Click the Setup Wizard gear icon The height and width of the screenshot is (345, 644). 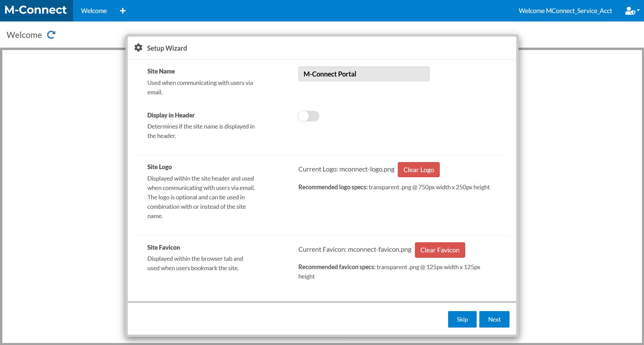coord(138,48)
